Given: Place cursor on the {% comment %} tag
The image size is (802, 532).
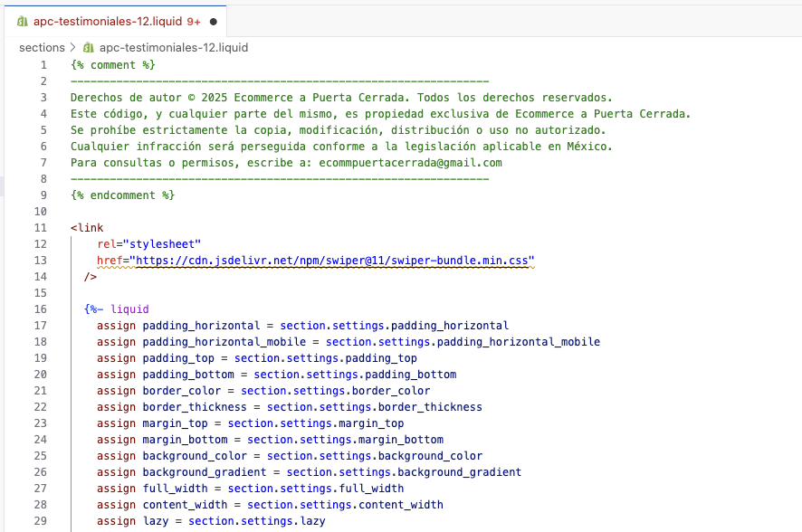Looking at the screenshot, I should point(112,65).
